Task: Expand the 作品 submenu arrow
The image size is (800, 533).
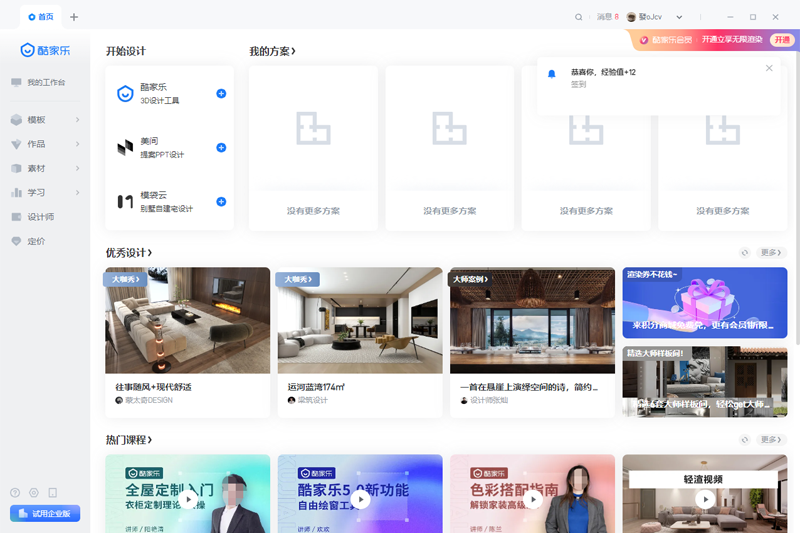Action: coord(77,144)
